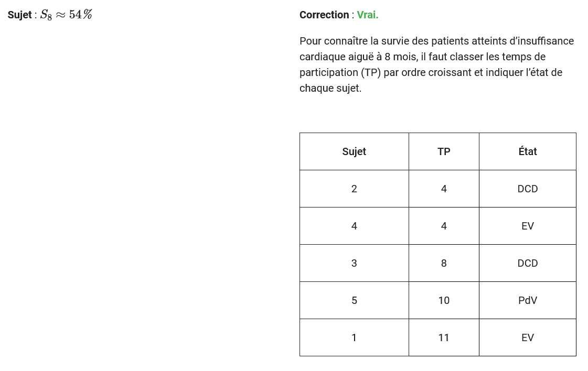Click the EV cell for subject 1
The image size is (588, 371).
528,337
